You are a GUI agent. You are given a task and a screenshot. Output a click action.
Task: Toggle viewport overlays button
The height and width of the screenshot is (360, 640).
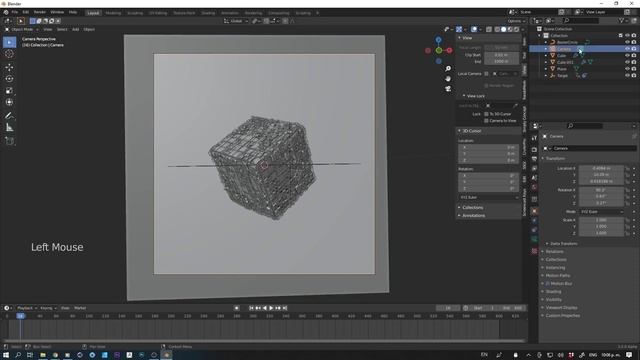coord(474,29)
